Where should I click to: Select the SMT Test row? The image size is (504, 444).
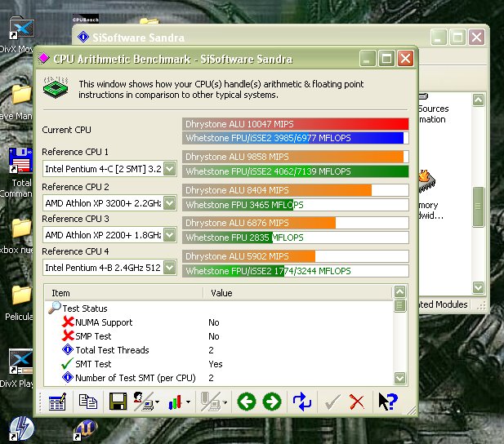pos(219,364)
